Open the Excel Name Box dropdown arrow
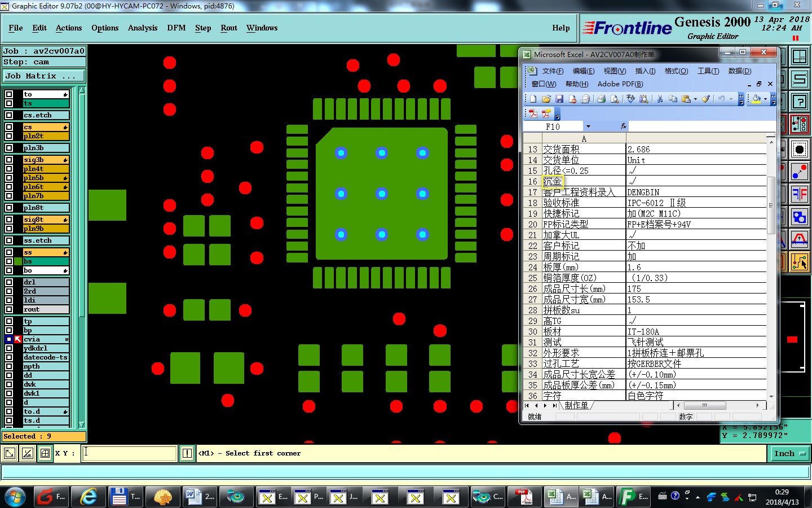812x508 pixels. [x=588, y=126]
